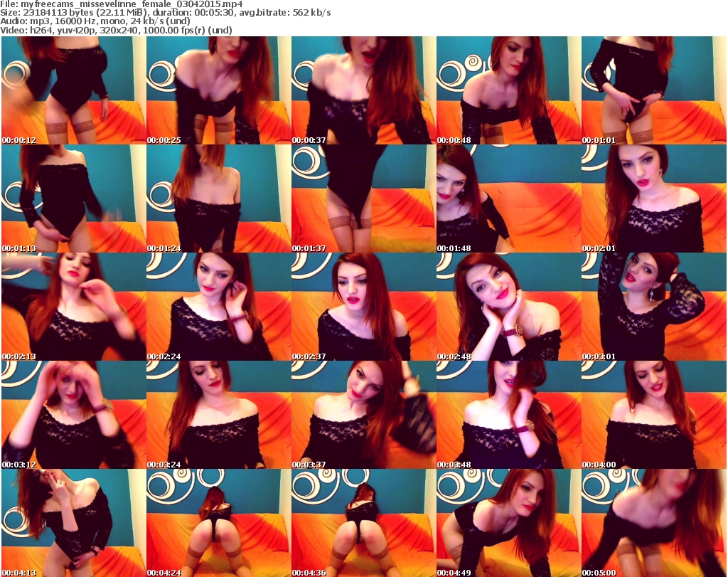Viewport: 728px width, 577px height.
Task: Select the thumbnail stamped 00:02:01
Action: [653, 198]
